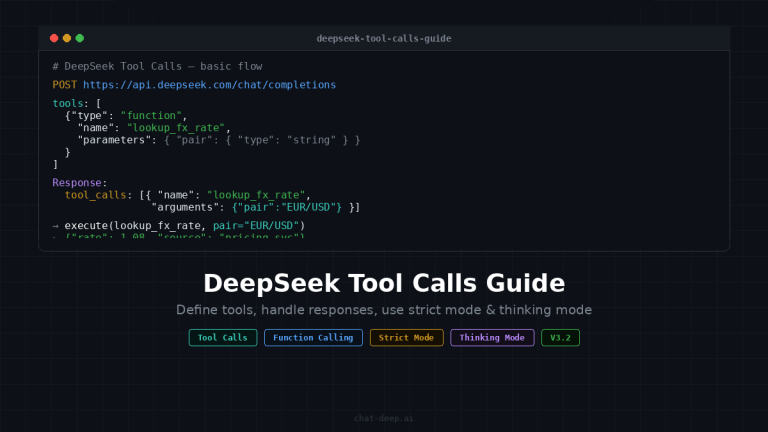Click the "function" string value in the code
Viewport: 768px width, 432px height.
coord(151,116)
